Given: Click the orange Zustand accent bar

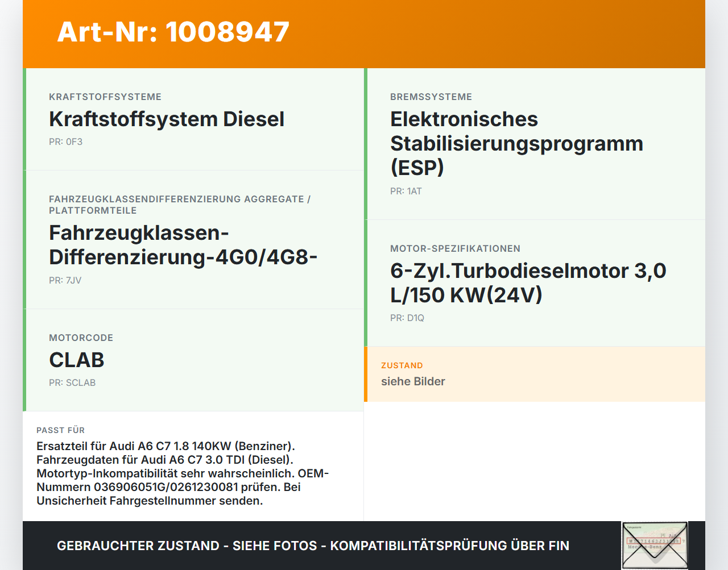Looking at the screenshot, I should pyautogui.click(x=366, y=374).
